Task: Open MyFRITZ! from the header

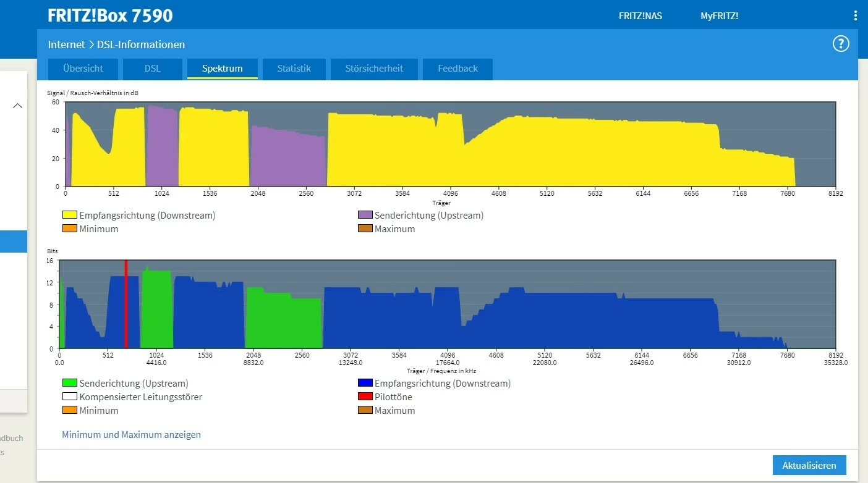Action: pos(719,16)
